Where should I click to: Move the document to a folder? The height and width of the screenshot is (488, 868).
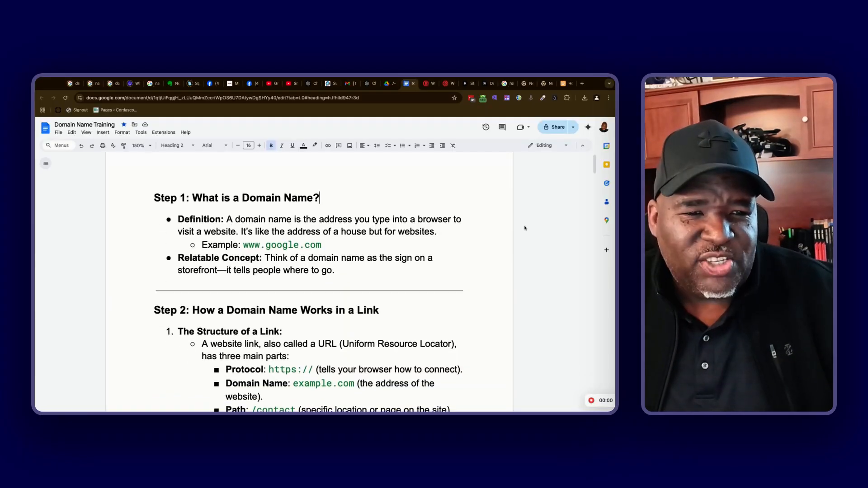[134, 124]
